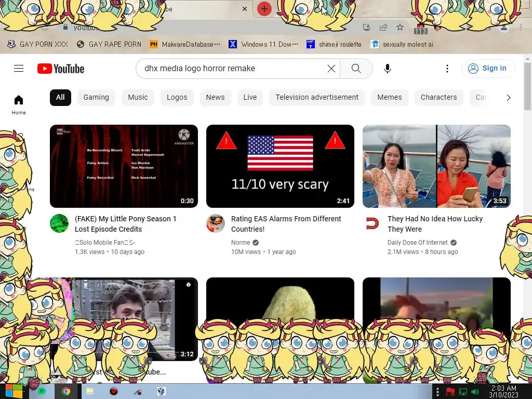Sign in to YouTube
The width and height of the screenshot is (532, 399).
click(488, 68)
